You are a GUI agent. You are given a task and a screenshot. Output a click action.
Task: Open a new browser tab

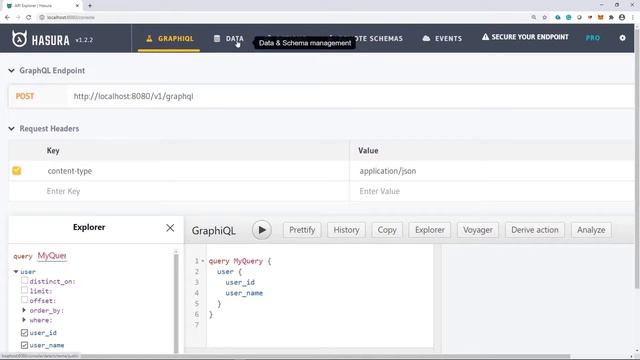[x=90, y=6]
